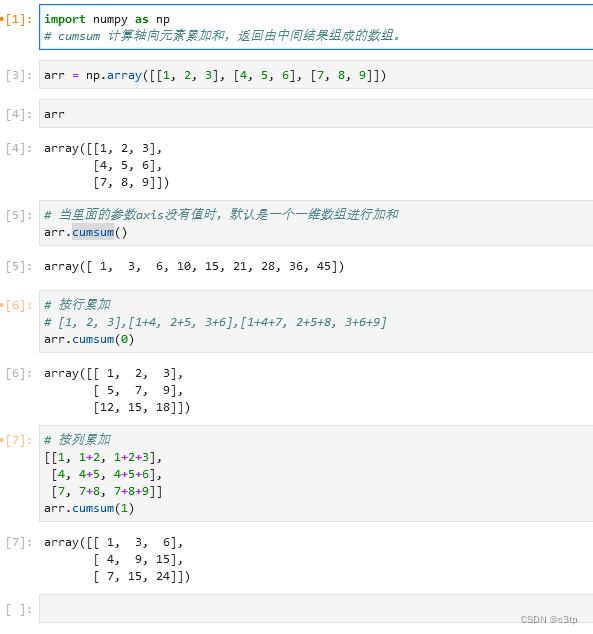The height and width of the screenshot is (634, 593).
Task: Click the arr.cumsum() code line
Action: point(86,232)
